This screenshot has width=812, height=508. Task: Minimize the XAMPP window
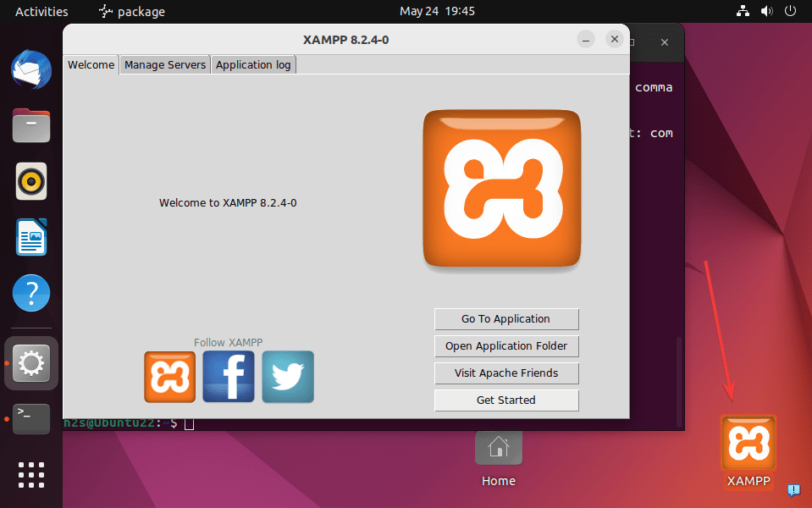tap(586, 39)
